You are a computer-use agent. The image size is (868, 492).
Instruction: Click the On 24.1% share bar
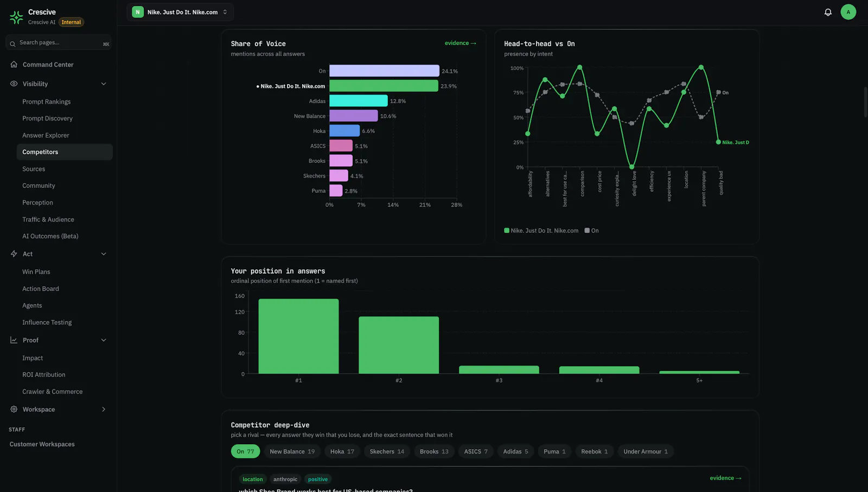[384, 71]
